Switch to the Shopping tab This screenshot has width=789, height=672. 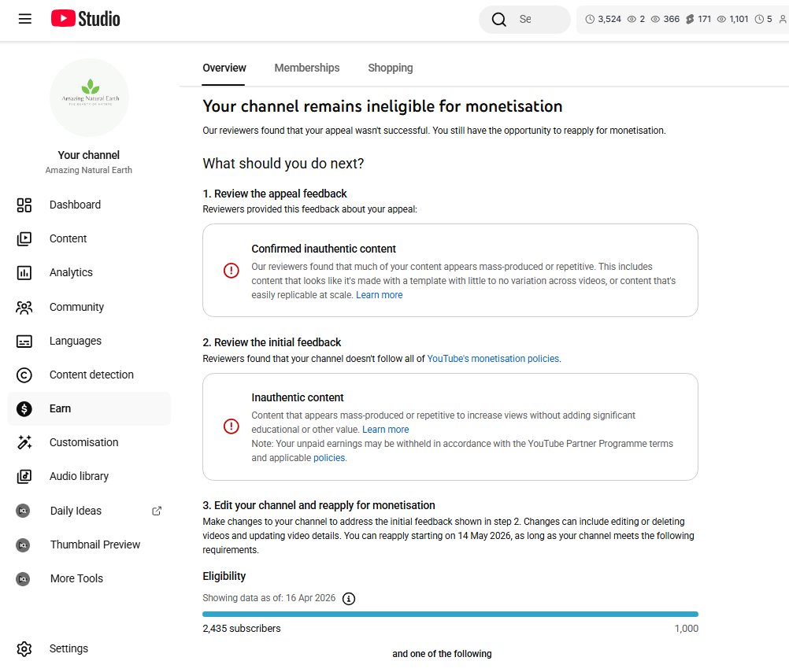pyautogui.click(x=390, y=68)
